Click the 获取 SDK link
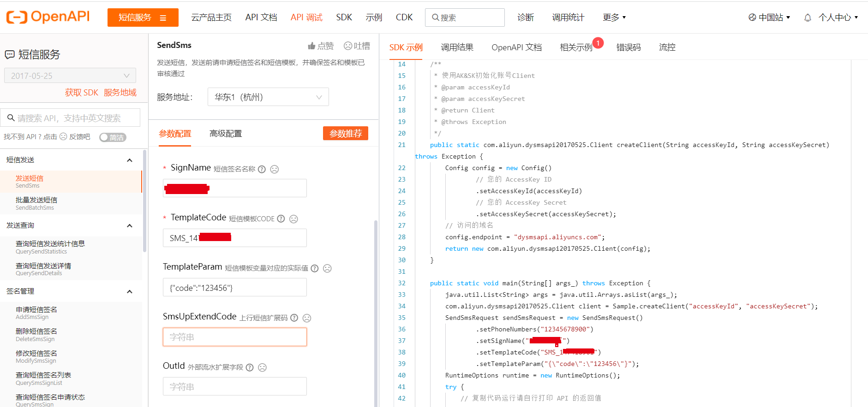This screenshot has width=868, height=407. 82,93
